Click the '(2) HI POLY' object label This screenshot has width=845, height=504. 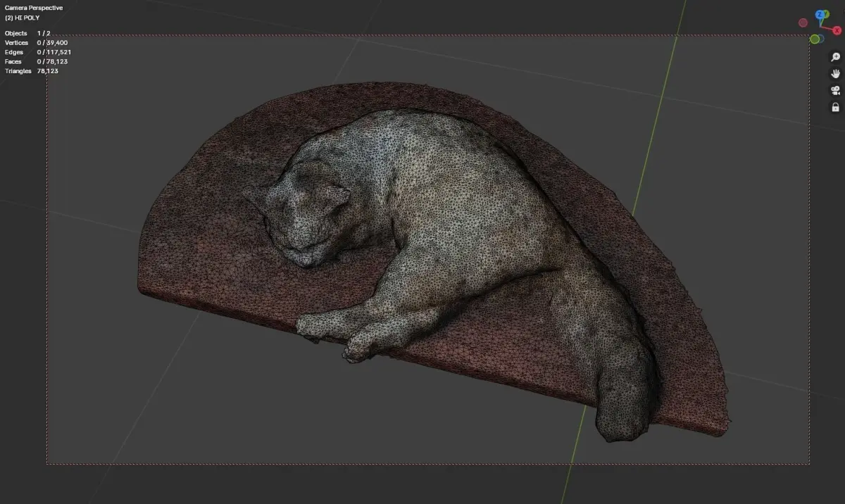(x=23, y=18)
